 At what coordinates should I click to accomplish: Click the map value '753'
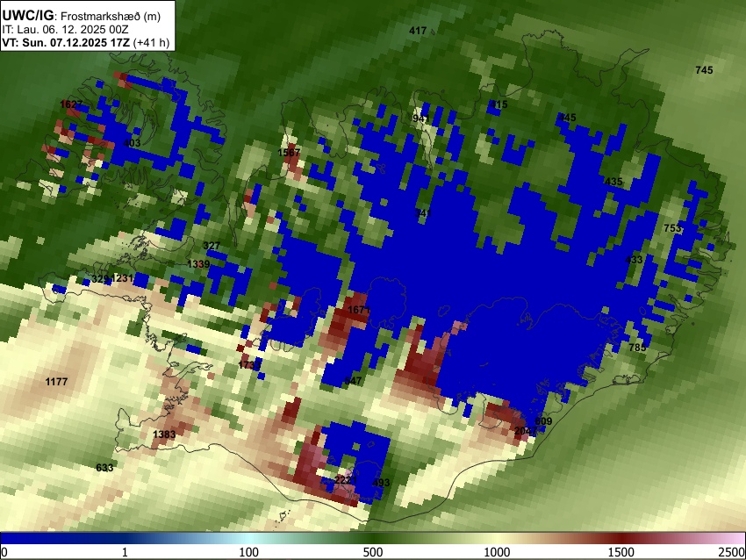(672, 228)
